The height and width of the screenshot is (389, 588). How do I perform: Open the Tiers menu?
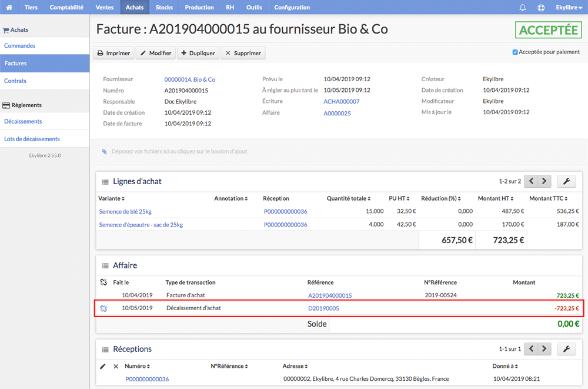coord(31,7)
